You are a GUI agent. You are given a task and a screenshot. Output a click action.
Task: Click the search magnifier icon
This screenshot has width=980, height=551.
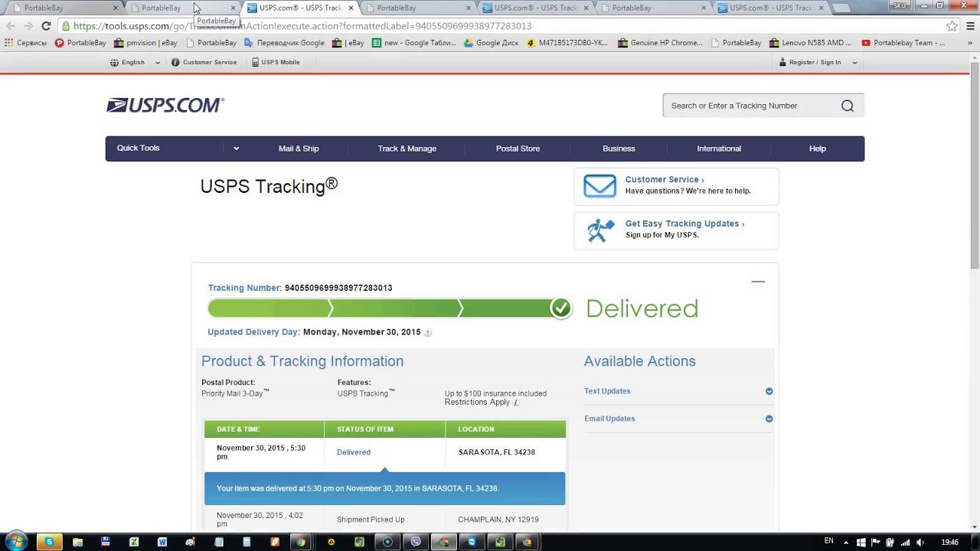click(x=848, y=106)
